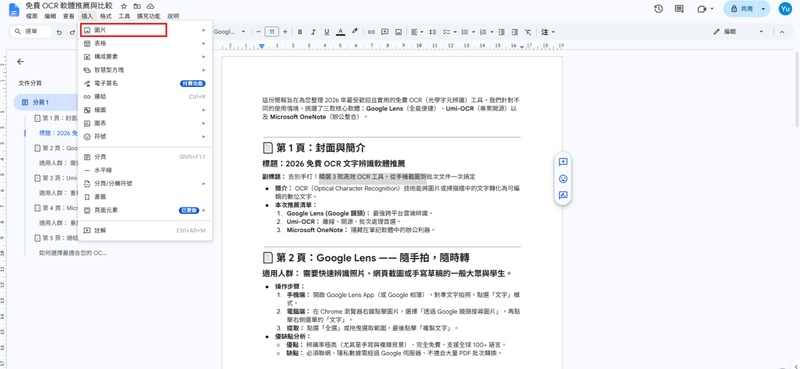Choose 智慧型方塊 menu entry
Viewport: 800px width, 369px height.
145,70
